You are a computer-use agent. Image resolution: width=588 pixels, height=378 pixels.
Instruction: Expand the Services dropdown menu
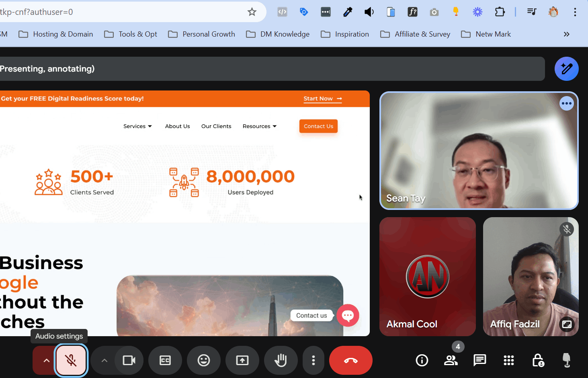[x=137, y=126]
